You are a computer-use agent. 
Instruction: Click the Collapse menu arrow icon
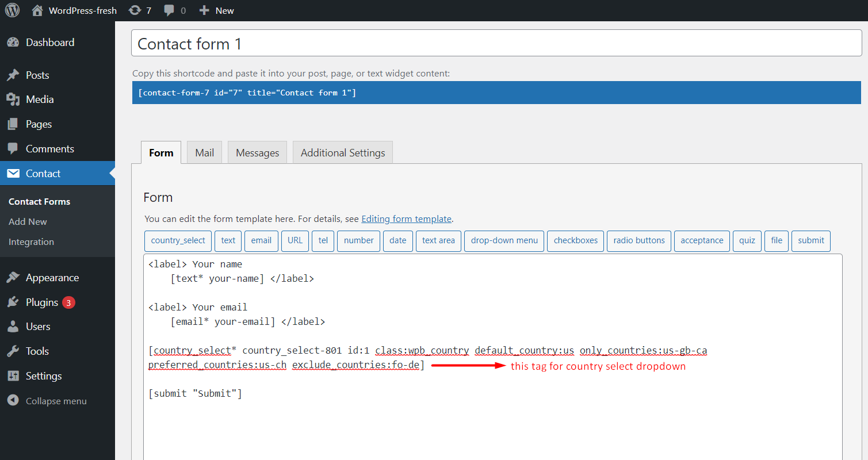[13, 401]
